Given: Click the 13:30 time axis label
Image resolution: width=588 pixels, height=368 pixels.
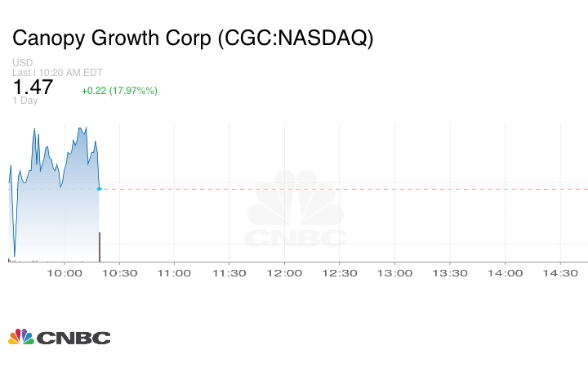Looking at the screenshot, I should (450, 274).
